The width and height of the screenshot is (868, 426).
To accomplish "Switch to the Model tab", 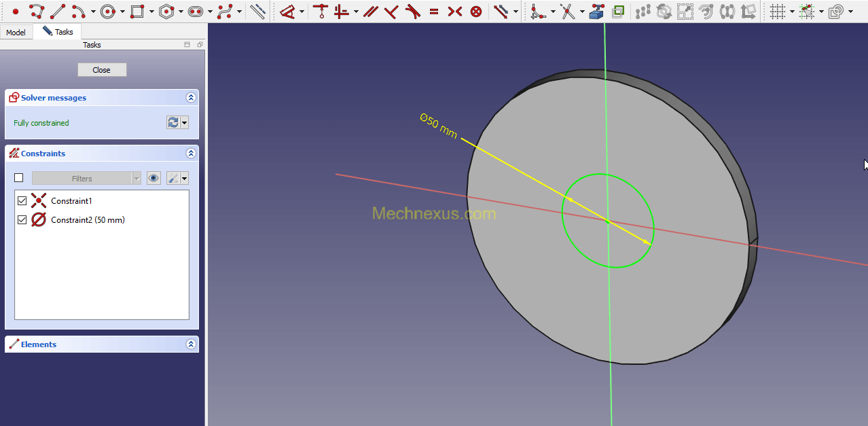I will click(16, 33).
